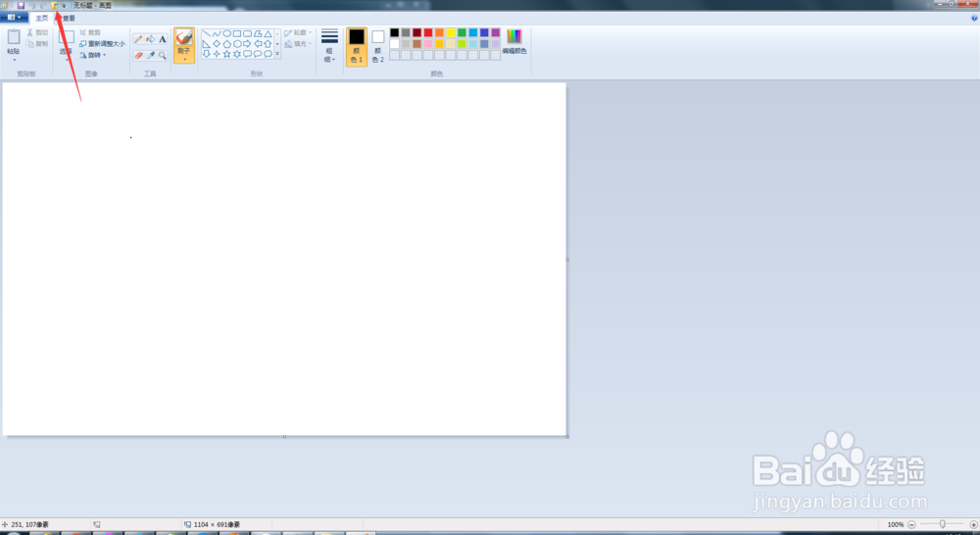
Task: Select the Magnifier tool
Action: [163, 56]
